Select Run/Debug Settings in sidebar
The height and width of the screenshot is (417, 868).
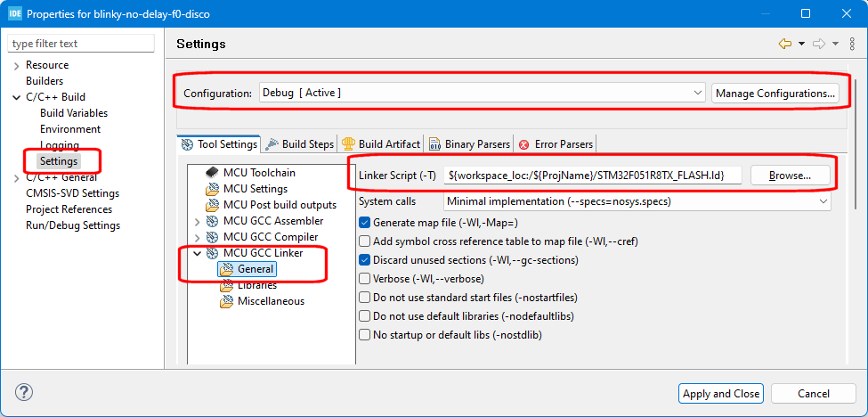point(73,225)
